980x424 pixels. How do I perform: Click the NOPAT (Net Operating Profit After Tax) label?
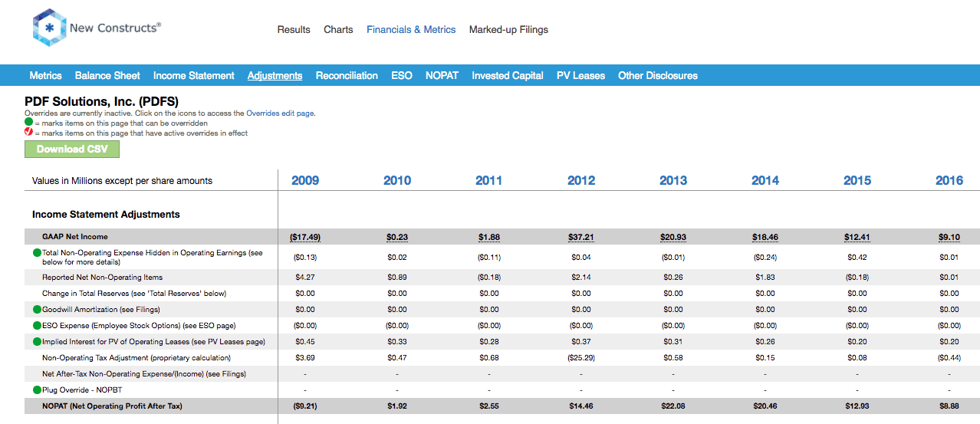[x=113, y=406]
